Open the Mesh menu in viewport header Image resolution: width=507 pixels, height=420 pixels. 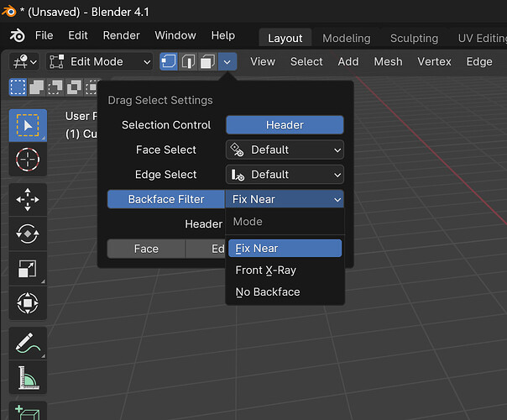click(x=388, y=61)
